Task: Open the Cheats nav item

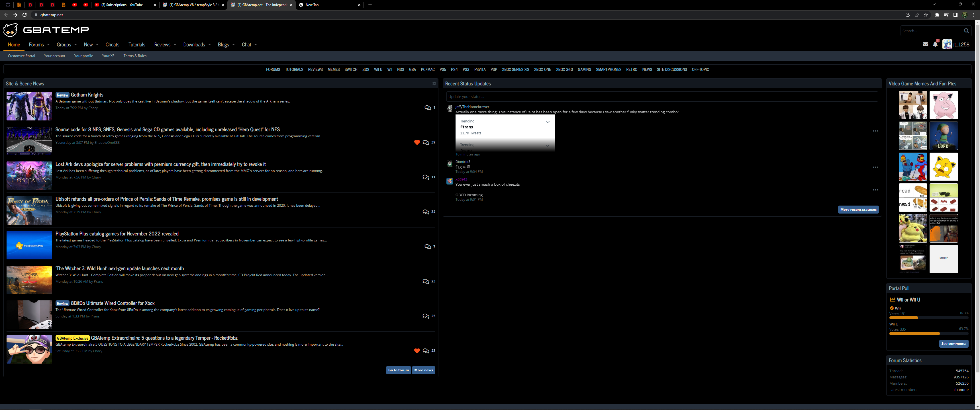Action: click(x=112, y=44)
